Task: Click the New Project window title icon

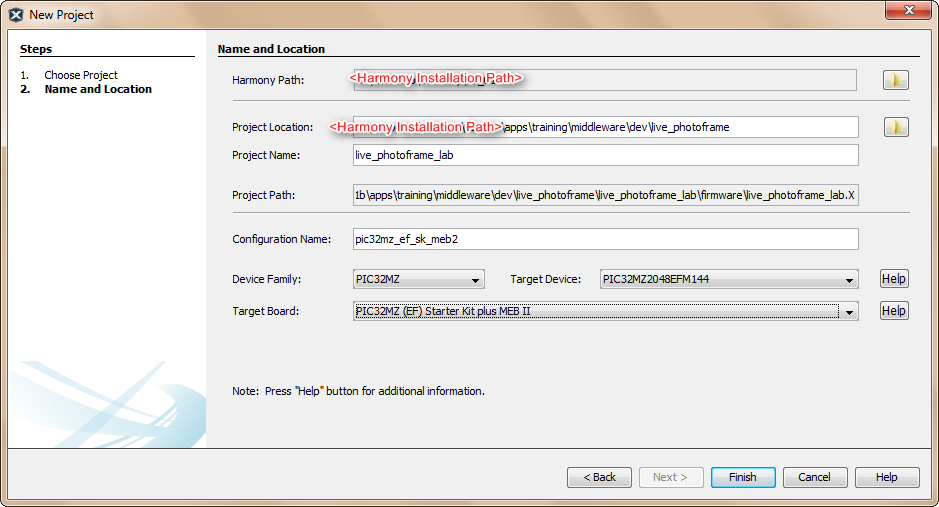Action: coord(16,15)
